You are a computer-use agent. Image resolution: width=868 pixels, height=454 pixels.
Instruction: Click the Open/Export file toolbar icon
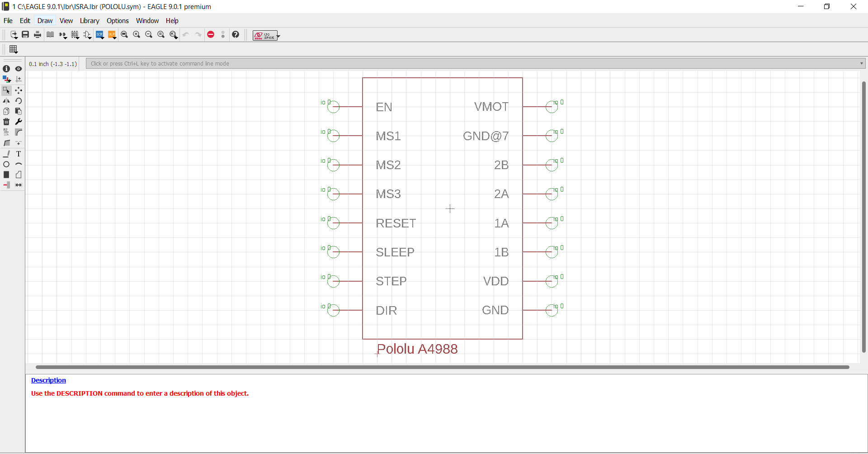(x=14, y=35)
